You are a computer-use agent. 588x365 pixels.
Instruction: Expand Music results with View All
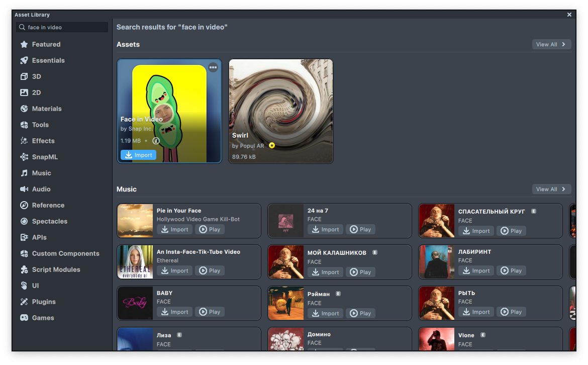[551, 189]
